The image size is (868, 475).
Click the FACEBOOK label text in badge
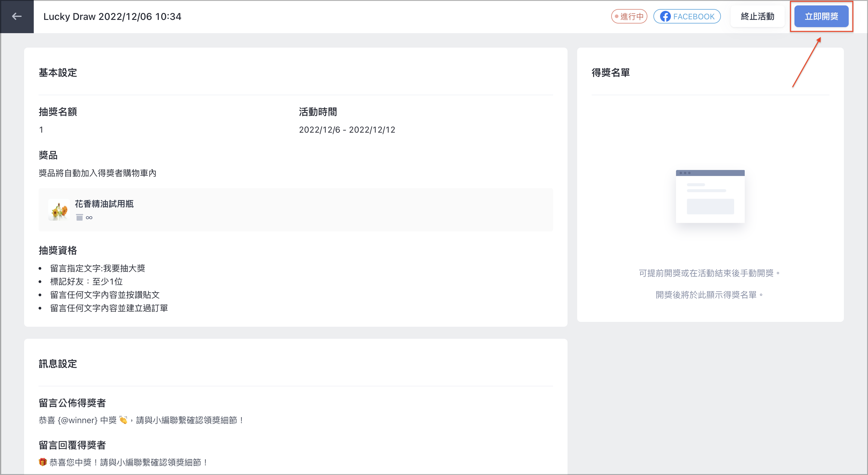pos(694,17)
